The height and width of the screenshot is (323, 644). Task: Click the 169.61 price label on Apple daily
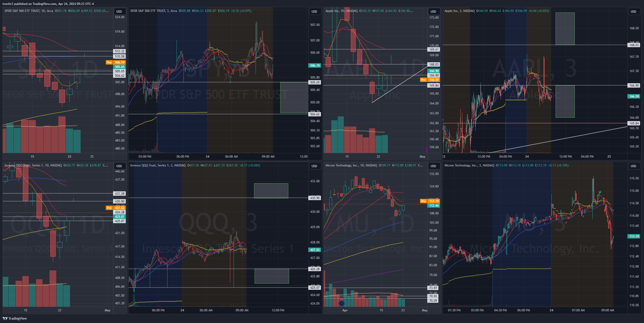coord(434,50)
